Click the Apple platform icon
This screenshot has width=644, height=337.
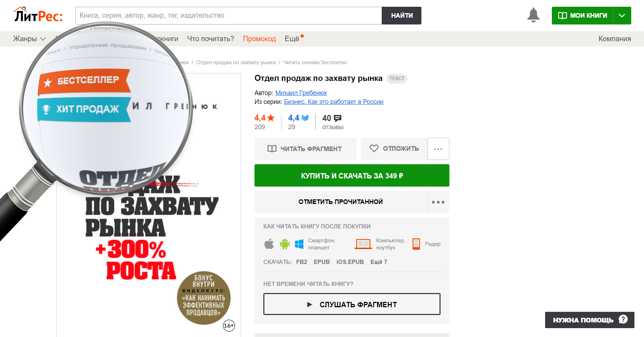pos(269,244)
